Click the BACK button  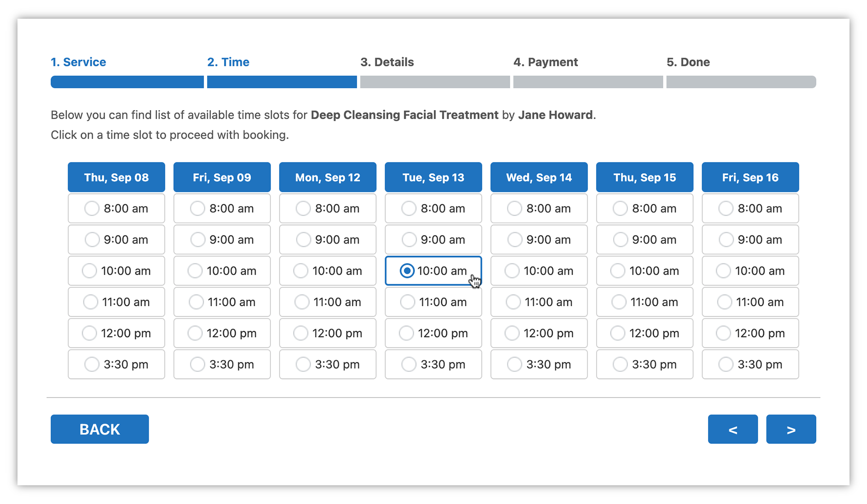click(100, 429)
